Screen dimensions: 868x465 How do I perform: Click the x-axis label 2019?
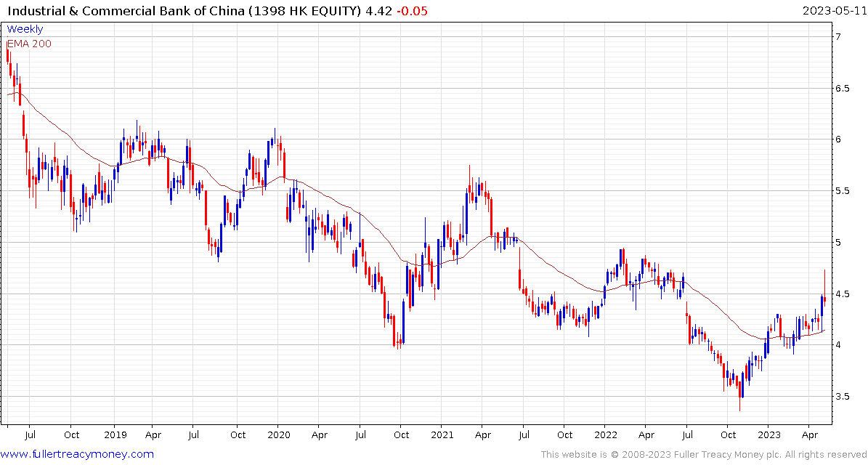[114, 434]
